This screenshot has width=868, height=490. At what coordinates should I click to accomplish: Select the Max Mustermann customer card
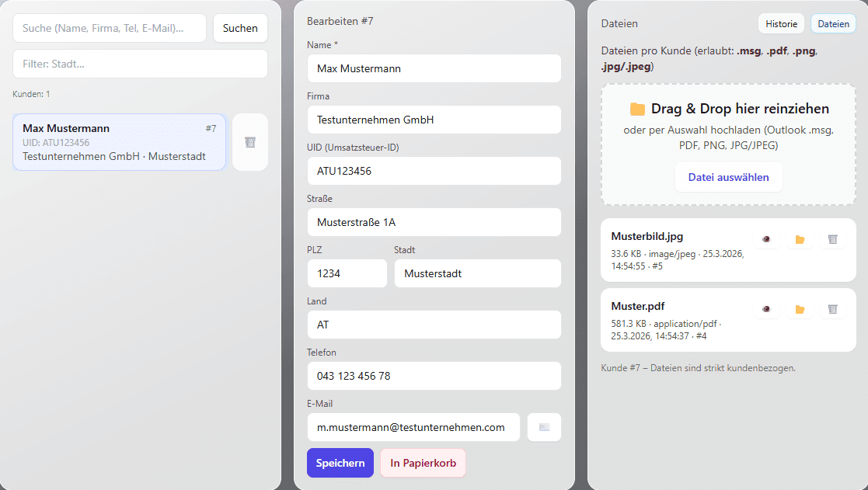point(119,142)
